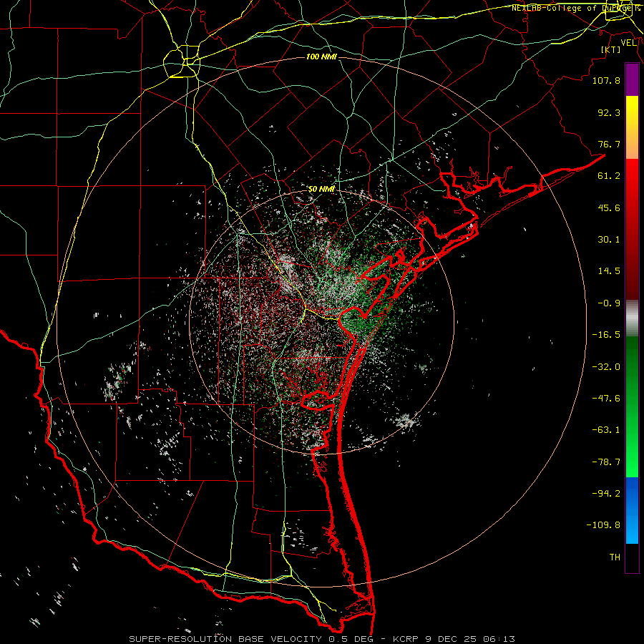Screen dimensions: 644x644
Task: Click the 45.6 legend value
Action: 609,208
